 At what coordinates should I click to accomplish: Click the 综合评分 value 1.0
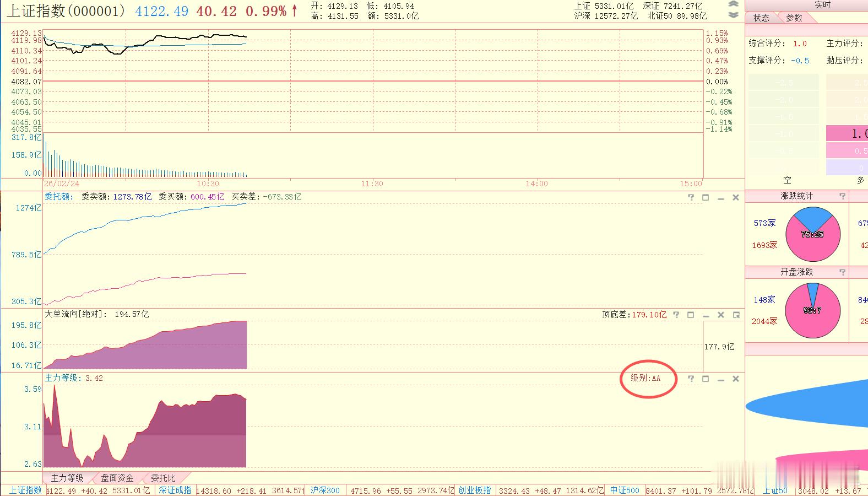pos(800,44)
